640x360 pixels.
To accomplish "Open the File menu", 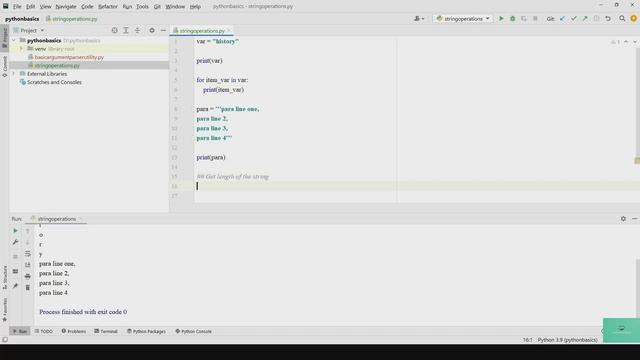I will point(17,7).
